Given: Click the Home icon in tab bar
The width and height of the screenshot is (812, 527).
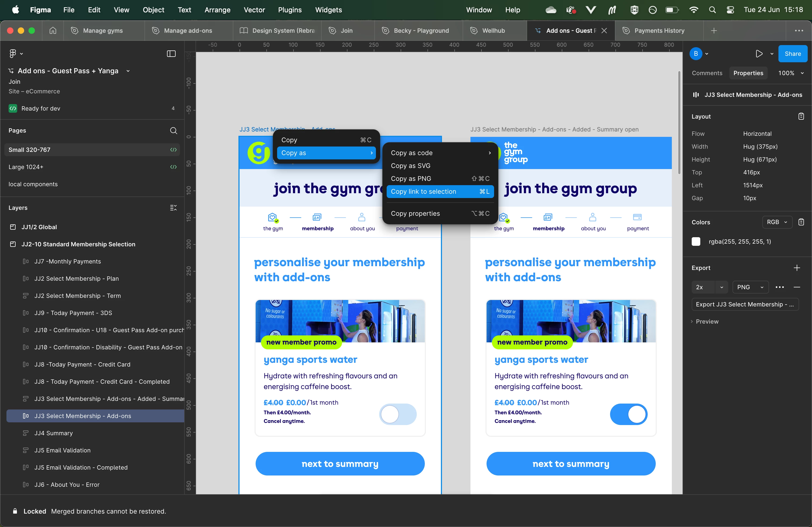Looking at the screenshot, I should tap(53, 31).
